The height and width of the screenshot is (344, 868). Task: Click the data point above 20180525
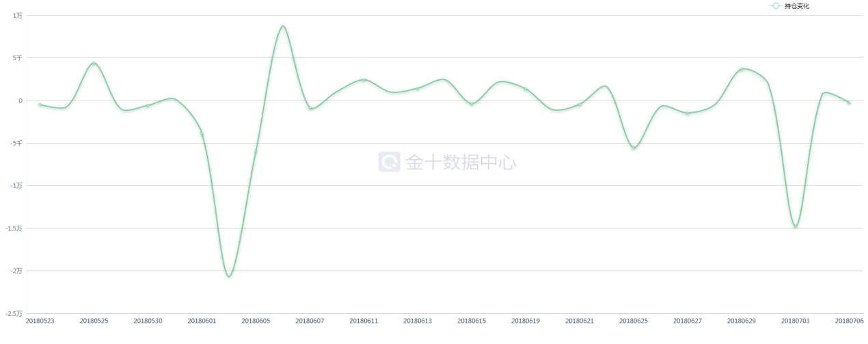coord(94,64)
